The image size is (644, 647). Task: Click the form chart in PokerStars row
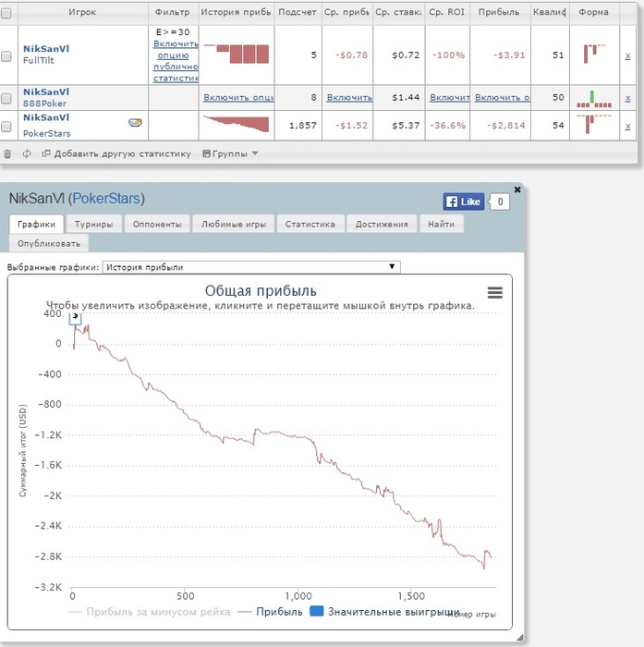point(594,124)
